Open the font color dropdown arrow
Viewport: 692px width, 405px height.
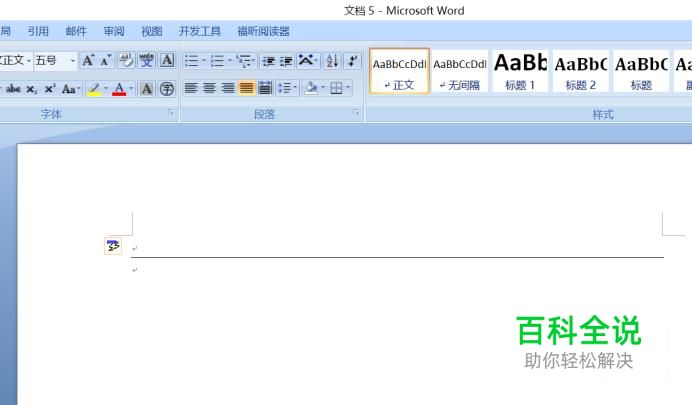click(131, 89)
